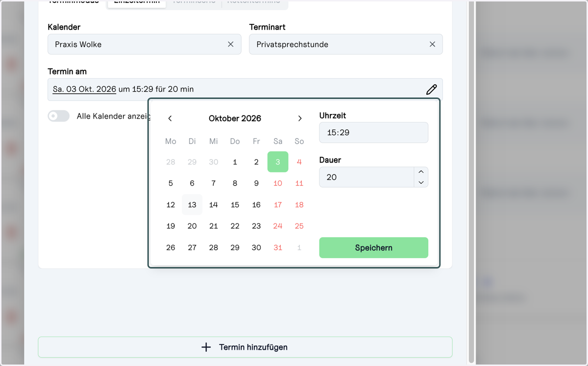The image size is (588, 366).
Task: Pick day 23 in the calendar
Action: (256, 226)
